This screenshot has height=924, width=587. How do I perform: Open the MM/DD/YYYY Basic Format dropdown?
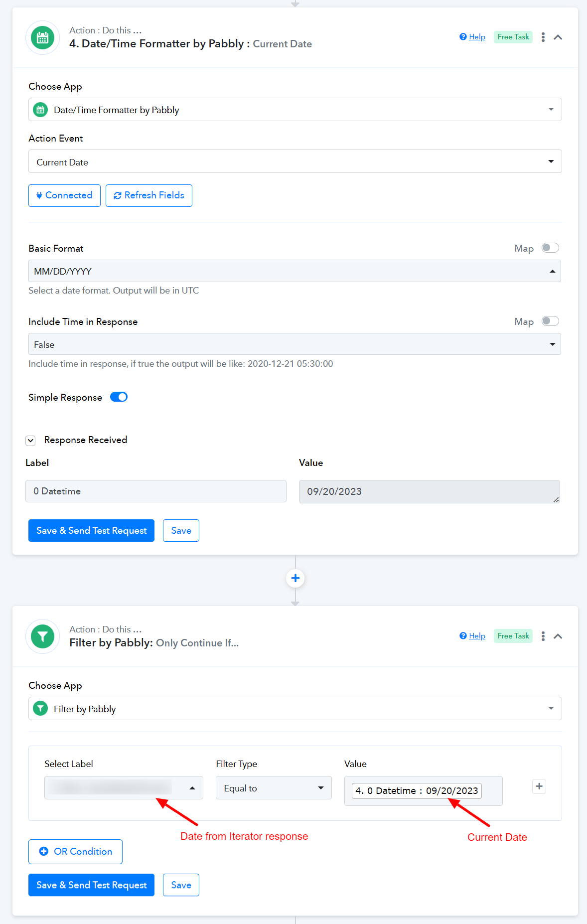[x=294, y=271]
